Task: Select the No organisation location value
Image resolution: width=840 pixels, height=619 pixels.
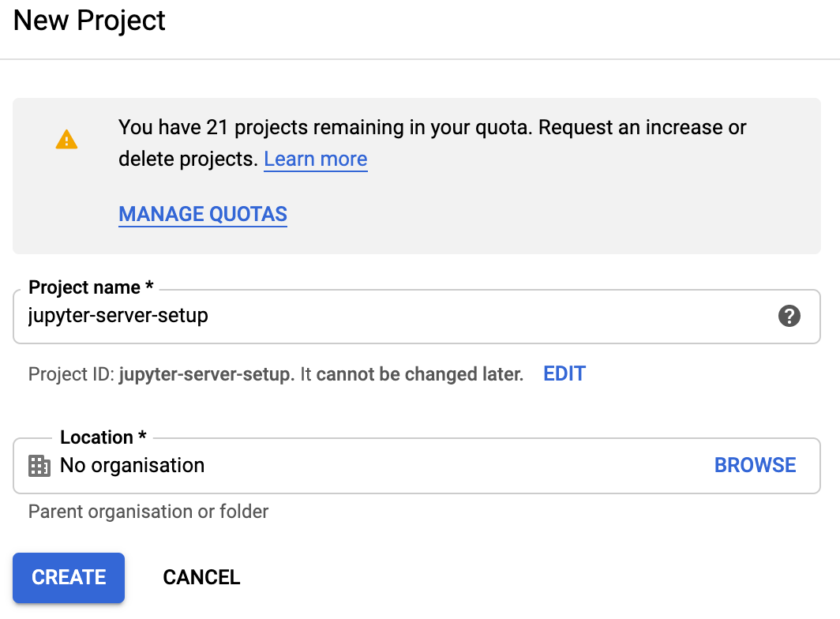Action: click(x=132, y=466)
